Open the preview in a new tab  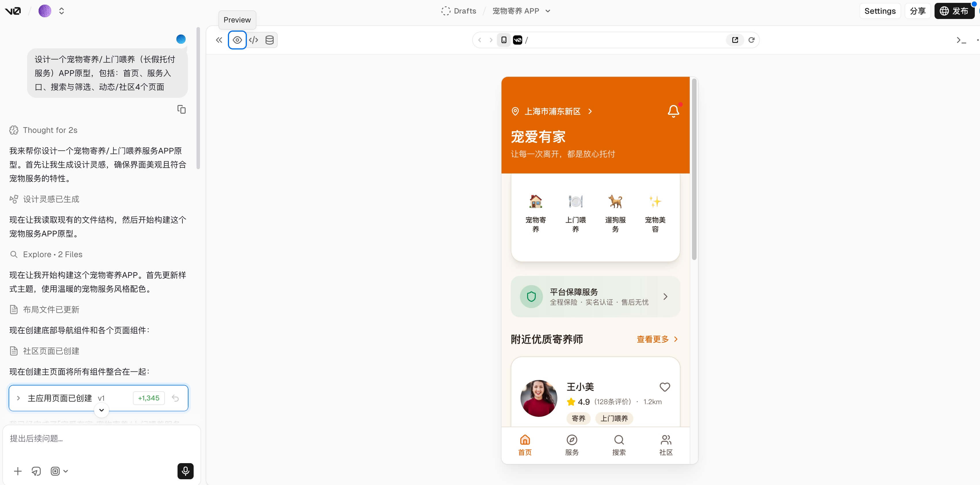point(735,40)
